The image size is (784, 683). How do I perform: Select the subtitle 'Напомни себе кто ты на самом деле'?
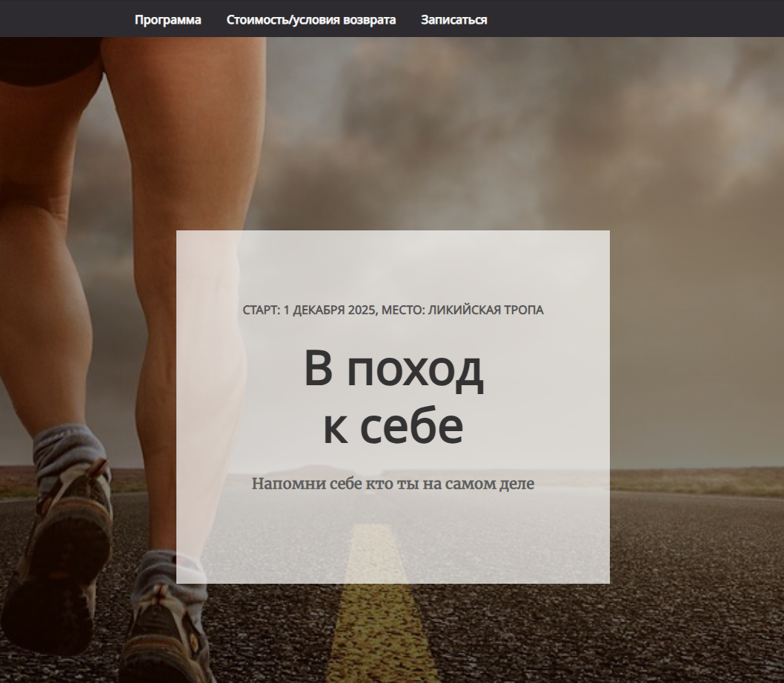click(393, 484)
